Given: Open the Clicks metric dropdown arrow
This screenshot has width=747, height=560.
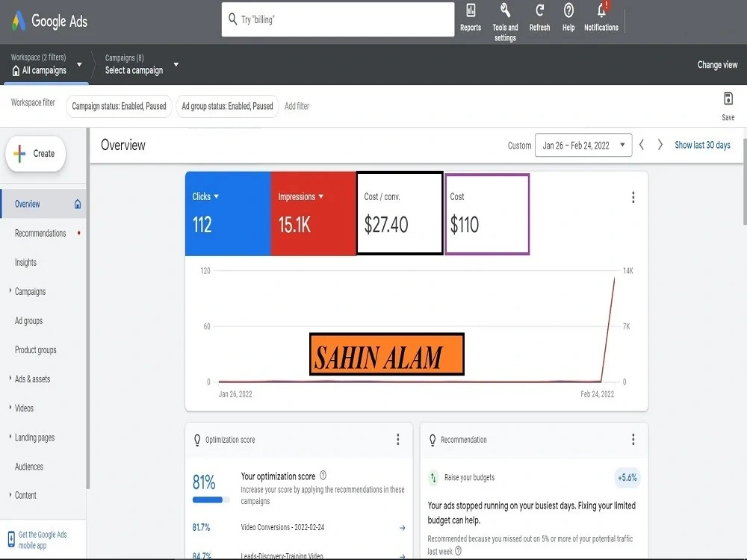Looking at the screenshot, I should tap(217, 196).
